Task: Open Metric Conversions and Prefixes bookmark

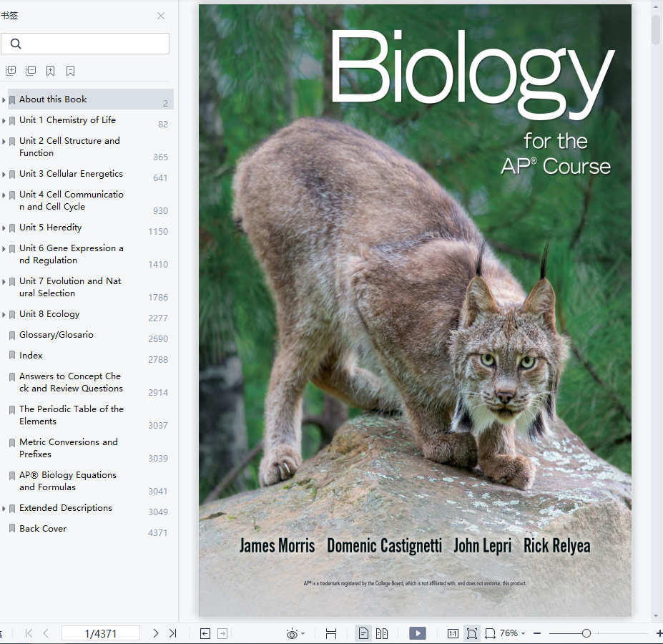Action: (69, 448)
